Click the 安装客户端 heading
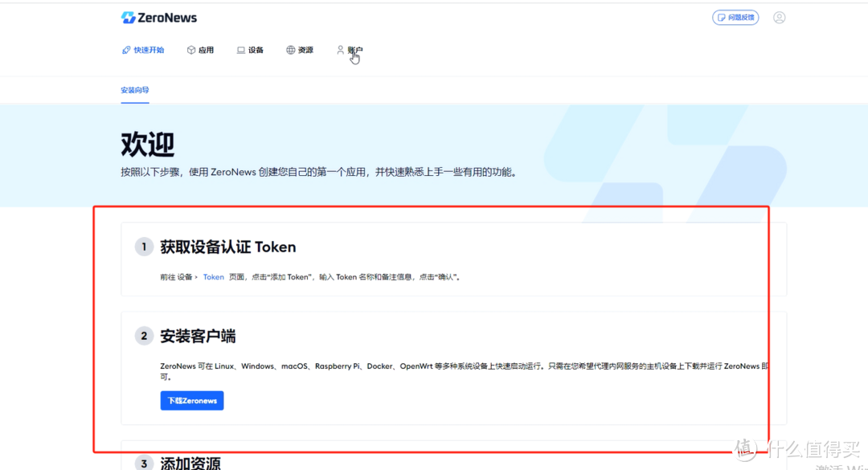 tap(198, 336)
